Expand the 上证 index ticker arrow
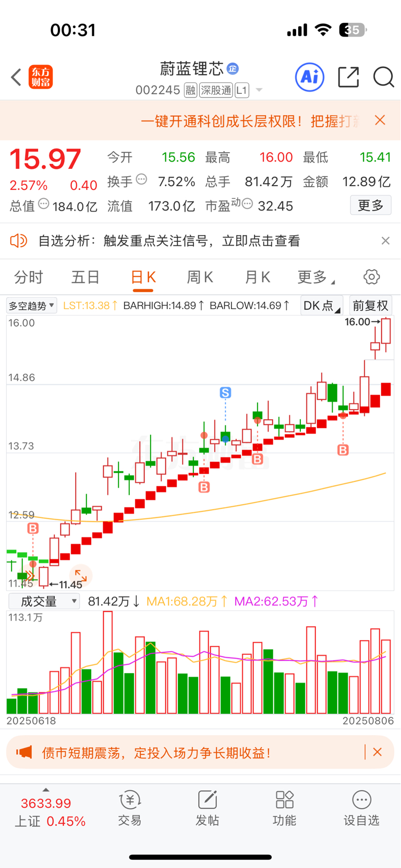 tap(46, 790)
